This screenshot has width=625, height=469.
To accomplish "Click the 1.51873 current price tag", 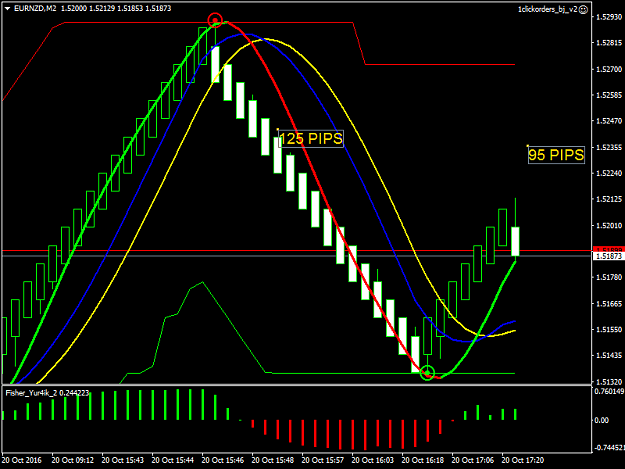I will [x=609, y=256].
